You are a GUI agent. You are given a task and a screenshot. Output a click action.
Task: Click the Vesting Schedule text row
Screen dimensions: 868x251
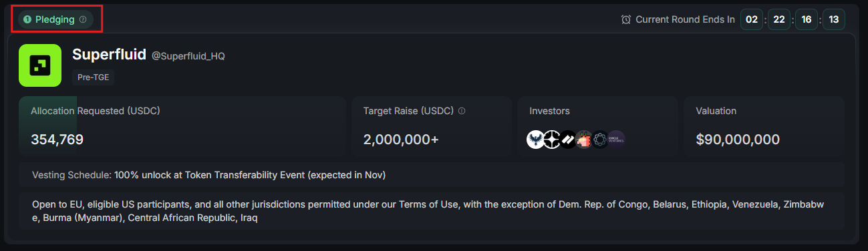coord(432,175)
